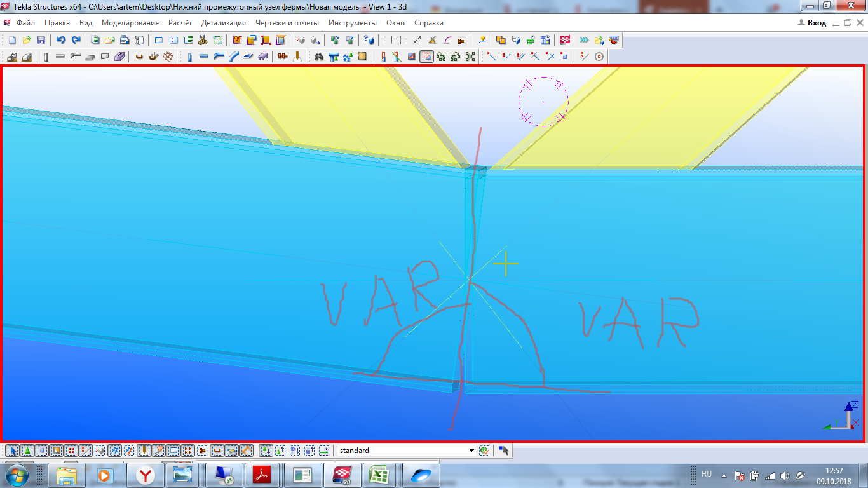Click the red circle construction icon
This screenshot has height=488, width=868.
599,57
